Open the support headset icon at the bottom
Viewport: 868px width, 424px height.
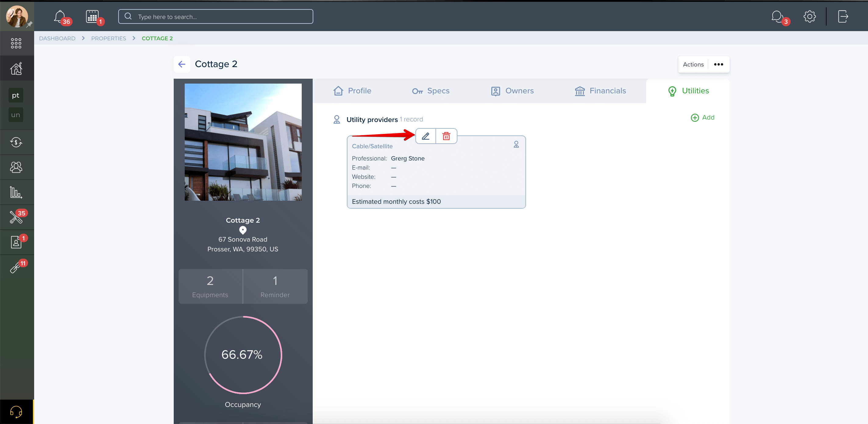[16, 412]
